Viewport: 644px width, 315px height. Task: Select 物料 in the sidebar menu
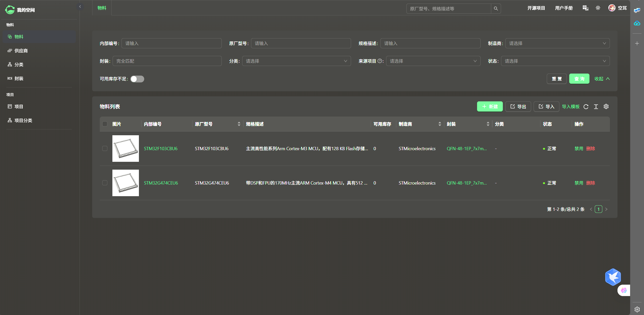coord(39,37)
